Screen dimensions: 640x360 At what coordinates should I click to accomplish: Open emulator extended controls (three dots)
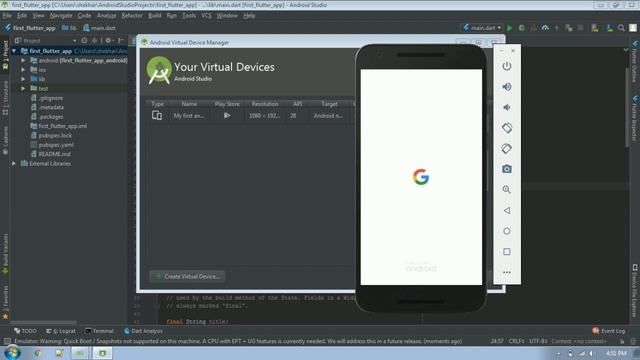point(507,272)
